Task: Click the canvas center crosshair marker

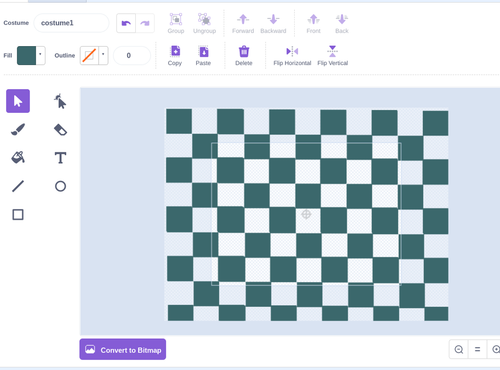Action: point(306,214)
